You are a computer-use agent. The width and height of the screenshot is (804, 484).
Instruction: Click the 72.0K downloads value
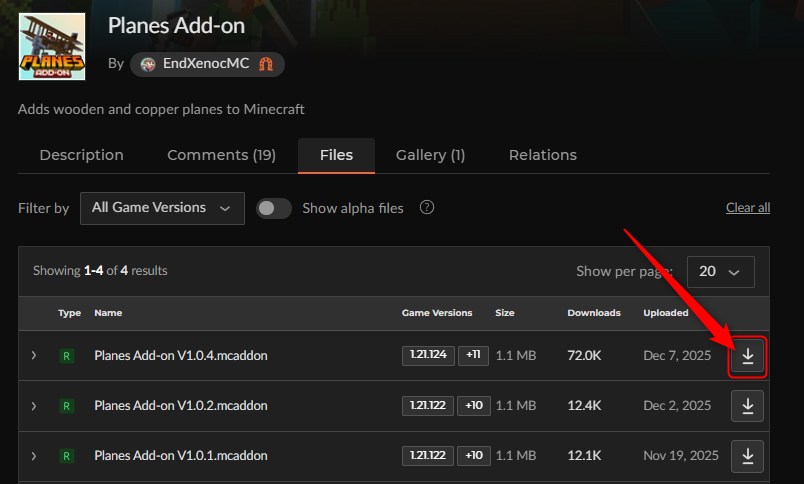click(584, 356)
